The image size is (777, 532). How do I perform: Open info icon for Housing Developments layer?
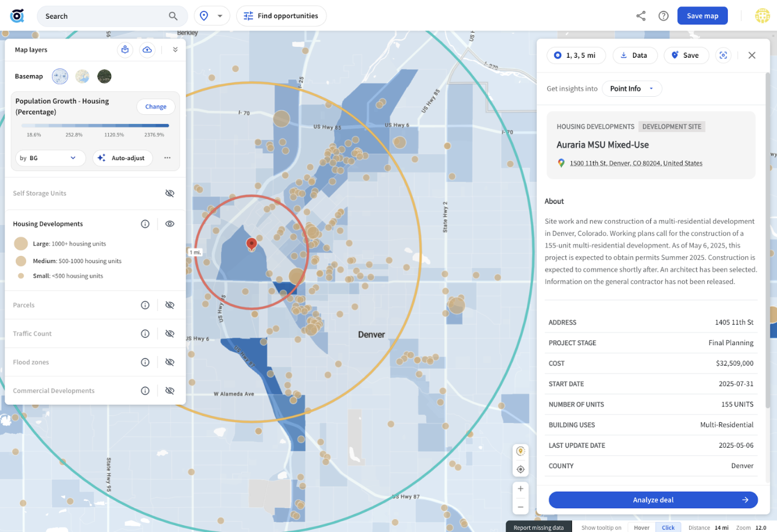145,224
